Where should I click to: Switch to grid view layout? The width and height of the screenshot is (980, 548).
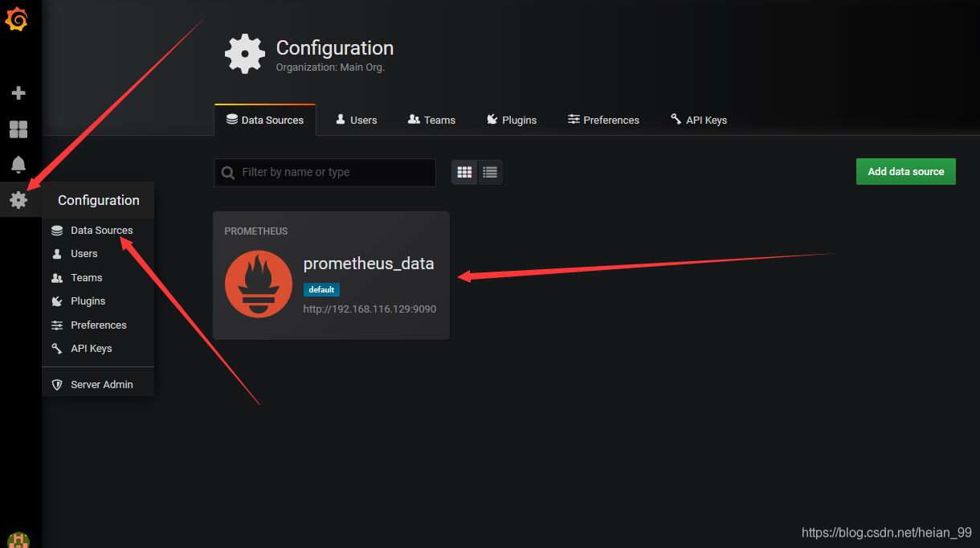(464, 172)
